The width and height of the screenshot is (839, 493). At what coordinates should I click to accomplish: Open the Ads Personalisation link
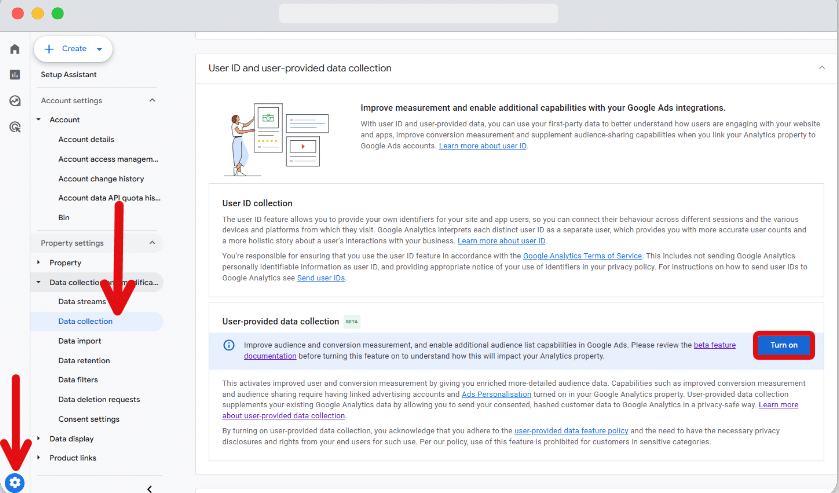click(497, 394)
